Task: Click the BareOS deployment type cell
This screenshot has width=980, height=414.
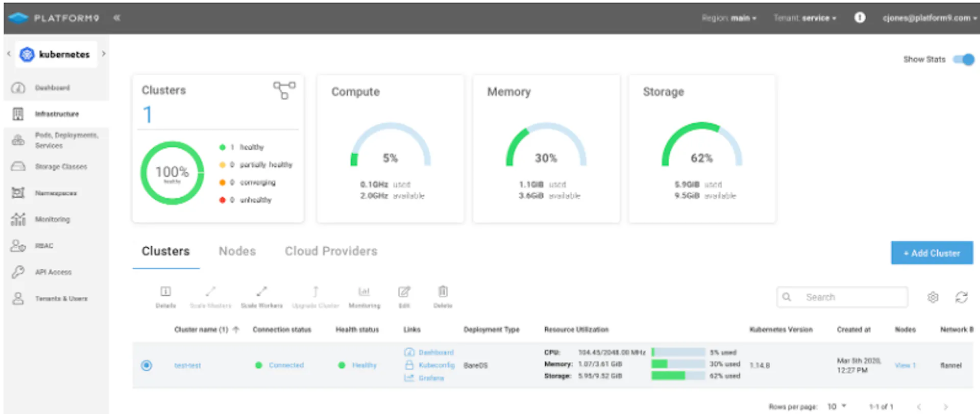Action: coord(475,366)
